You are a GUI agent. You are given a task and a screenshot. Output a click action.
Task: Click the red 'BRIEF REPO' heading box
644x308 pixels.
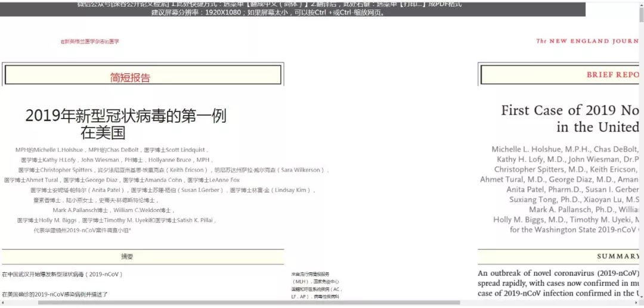(560, 75)
